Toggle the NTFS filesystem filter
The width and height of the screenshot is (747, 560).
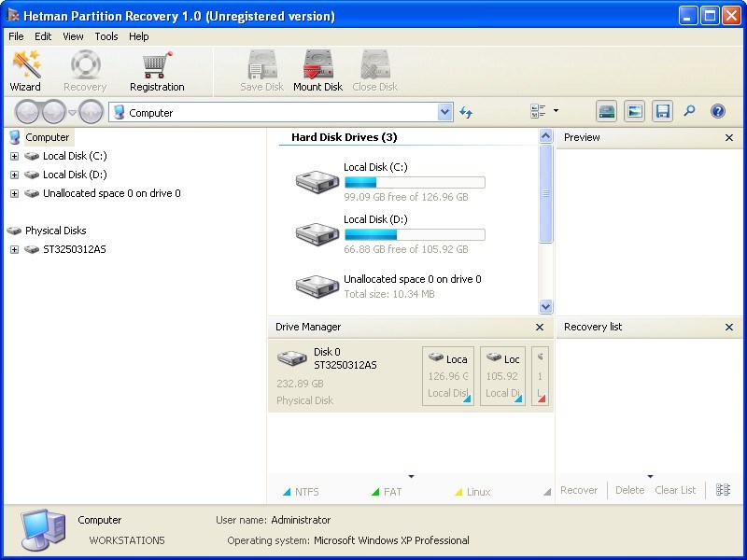coord(305,491)
